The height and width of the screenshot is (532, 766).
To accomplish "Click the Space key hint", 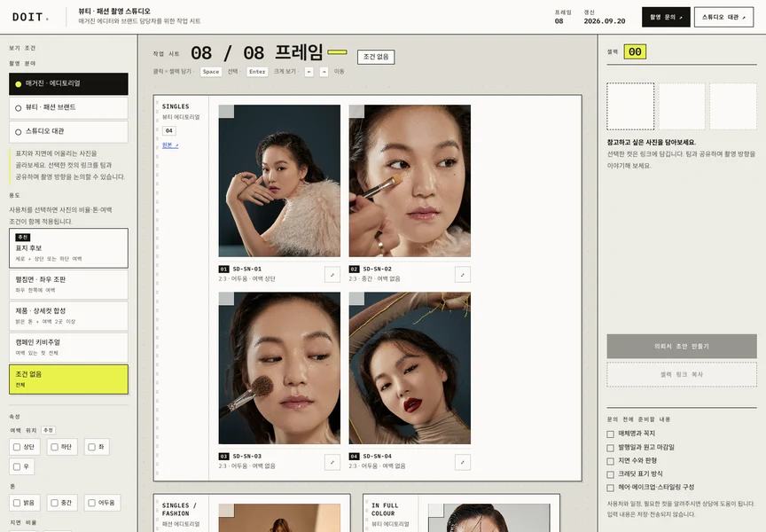I will pos(210,72).
